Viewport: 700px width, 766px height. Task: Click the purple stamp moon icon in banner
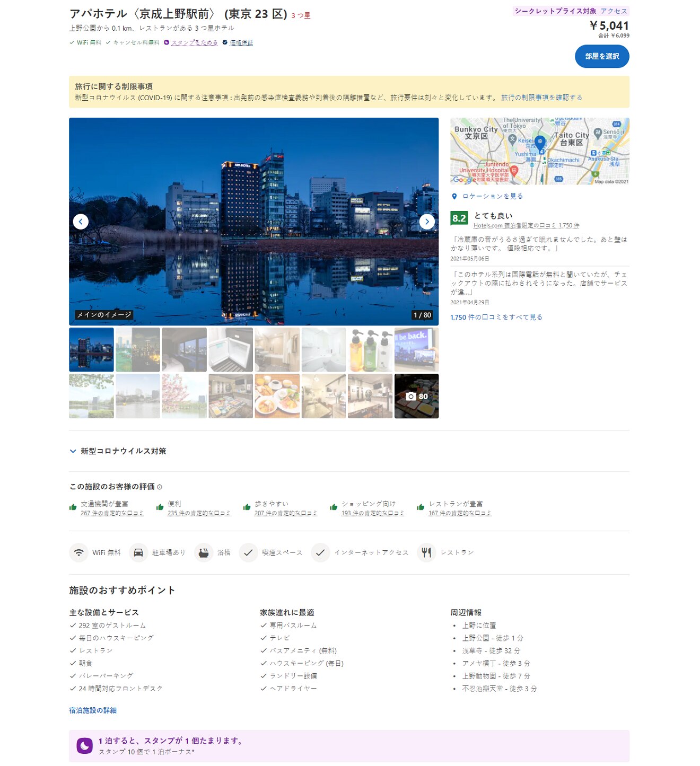pos(85,746)
